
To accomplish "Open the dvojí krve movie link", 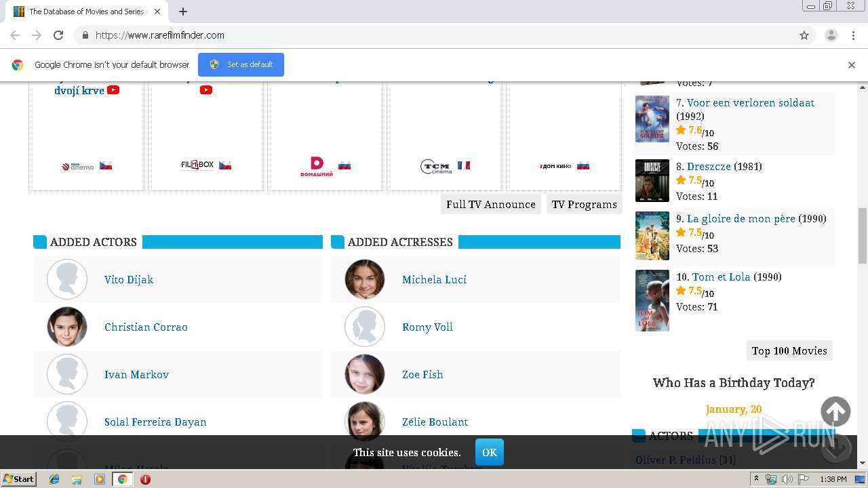I will 79,90.
